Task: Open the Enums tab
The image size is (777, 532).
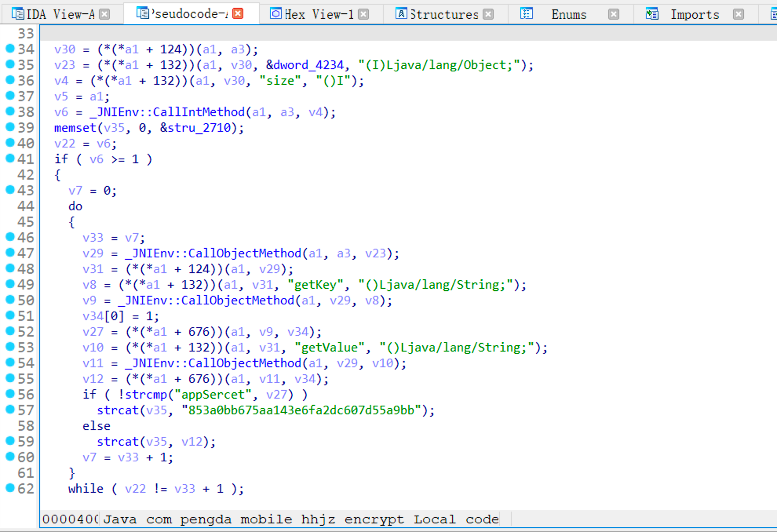Action: pos(569,15)
